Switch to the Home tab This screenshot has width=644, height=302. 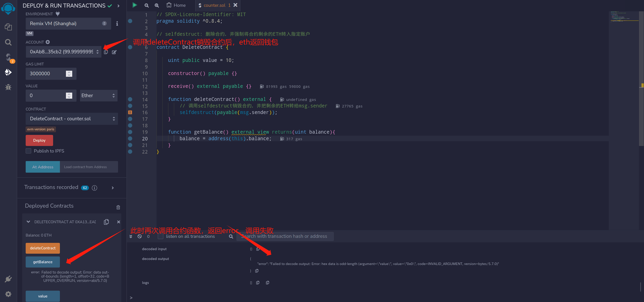176,5
